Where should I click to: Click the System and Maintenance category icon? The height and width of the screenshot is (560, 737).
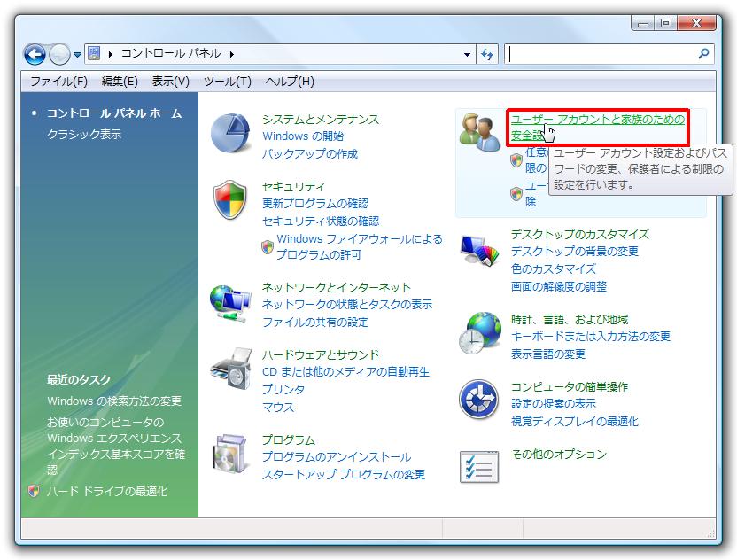pos(231,135)
